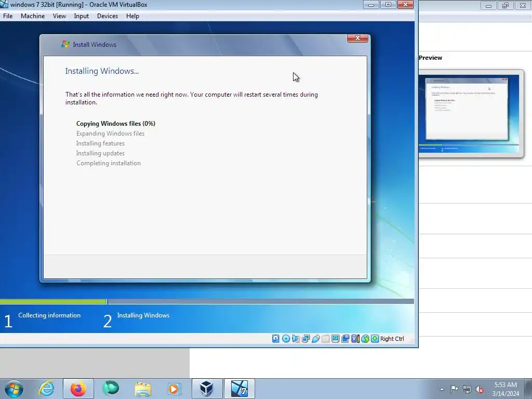This screenshot has height=399, width=532.
Task: Show hidden system tray icons
Action: [x=442, y=389]
